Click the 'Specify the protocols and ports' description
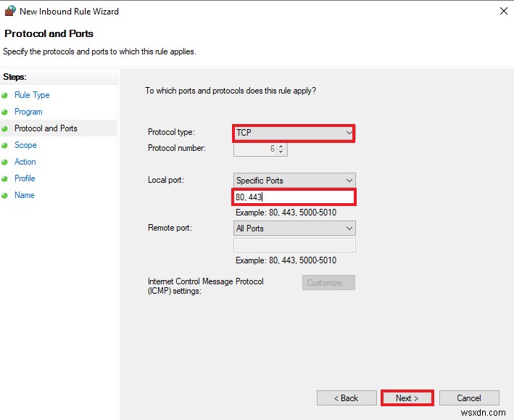The image size is (514, 420). point(99,52)
